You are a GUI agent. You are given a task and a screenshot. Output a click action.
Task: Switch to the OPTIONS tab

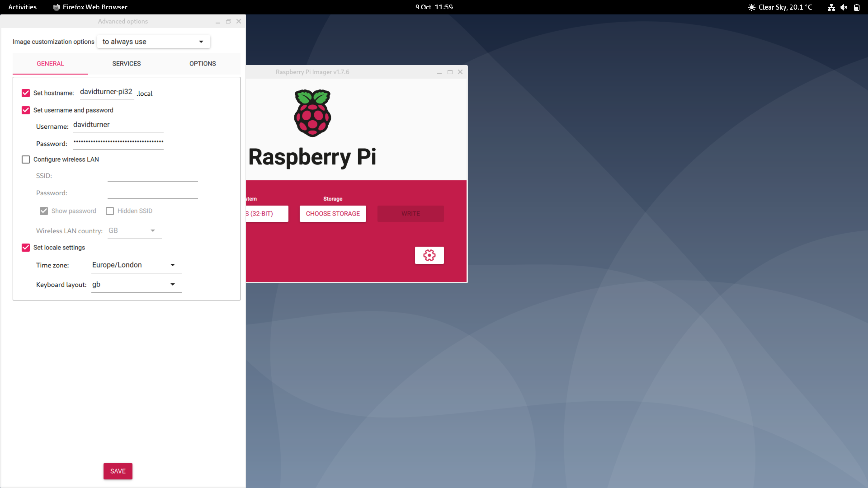[x=203, y=63]
